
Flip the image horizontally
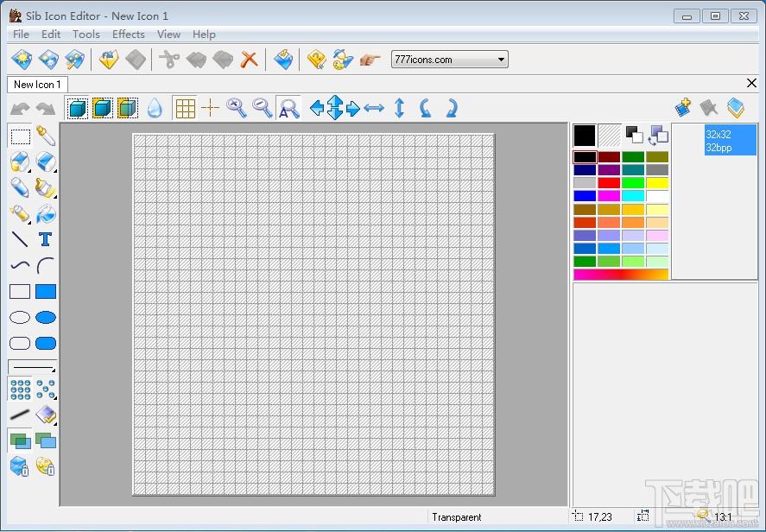coord(374,108)
